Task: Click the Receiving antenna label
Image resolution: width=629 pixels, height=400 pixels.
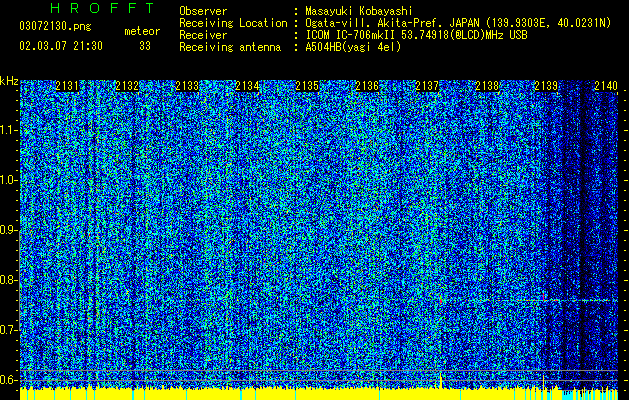Action: (x=230, y=47)
